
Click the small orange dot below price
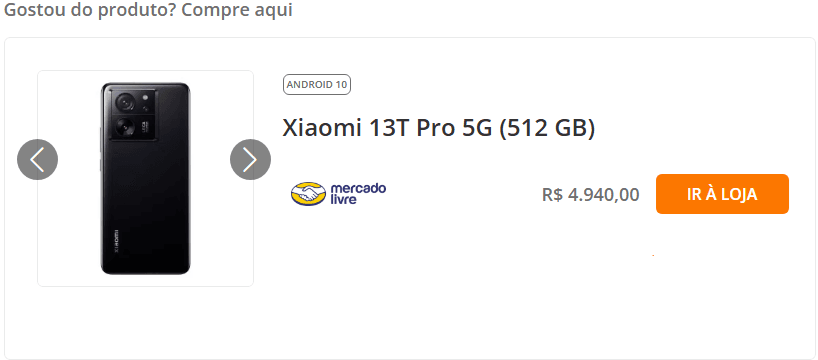pos(653,256)
